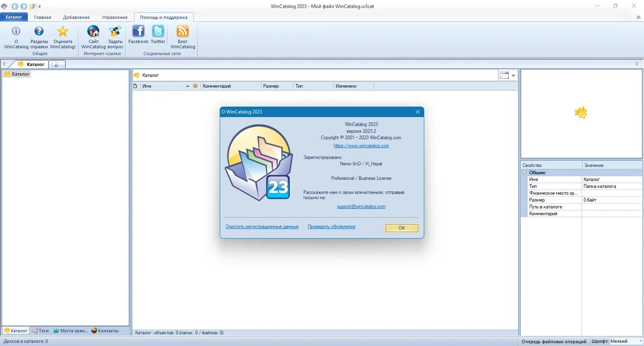Open the Каталог ribbon menu tab
The height and width of the screenshot is (346, 644).
(x=13, y=17)
